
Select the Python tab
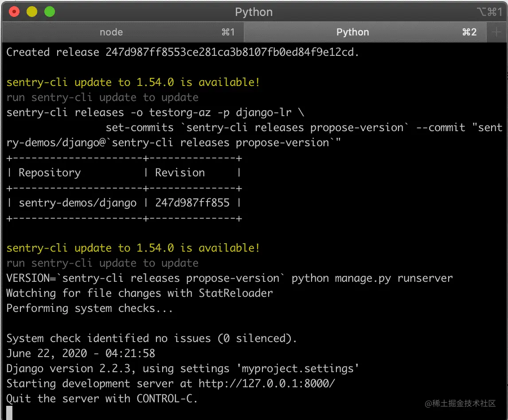click(x=352, y=32)
